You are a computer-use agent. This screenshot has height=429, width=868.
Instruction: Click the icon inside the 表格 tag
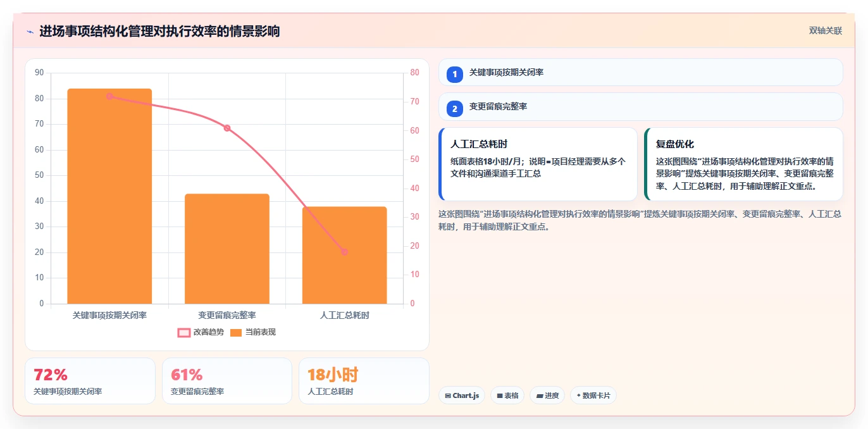(500, 395)
